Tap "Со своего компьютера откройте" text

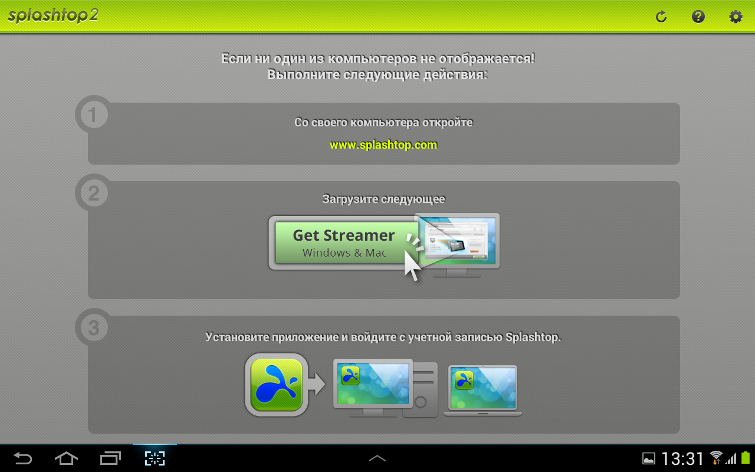[383, 122]
